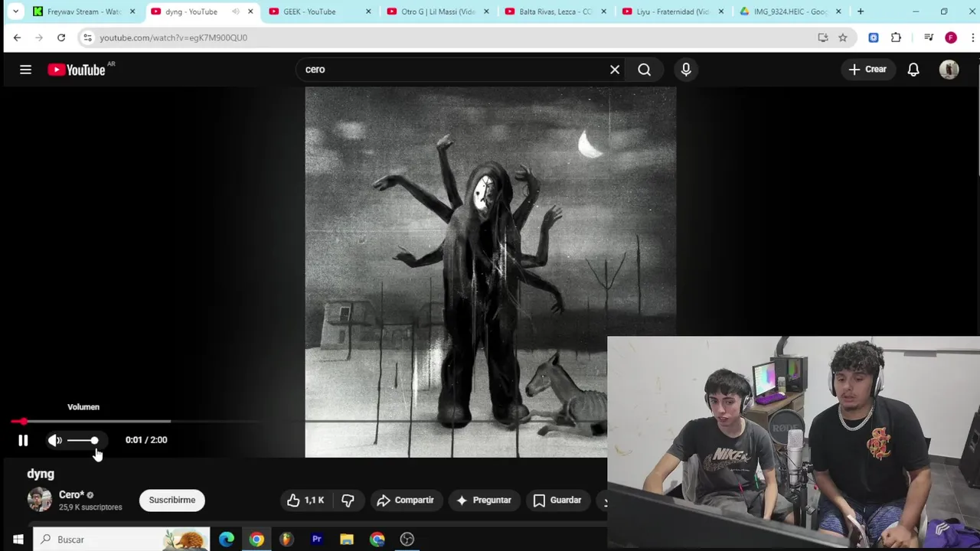Go back in browser history
980x551 pixels.
coord(17,37)
